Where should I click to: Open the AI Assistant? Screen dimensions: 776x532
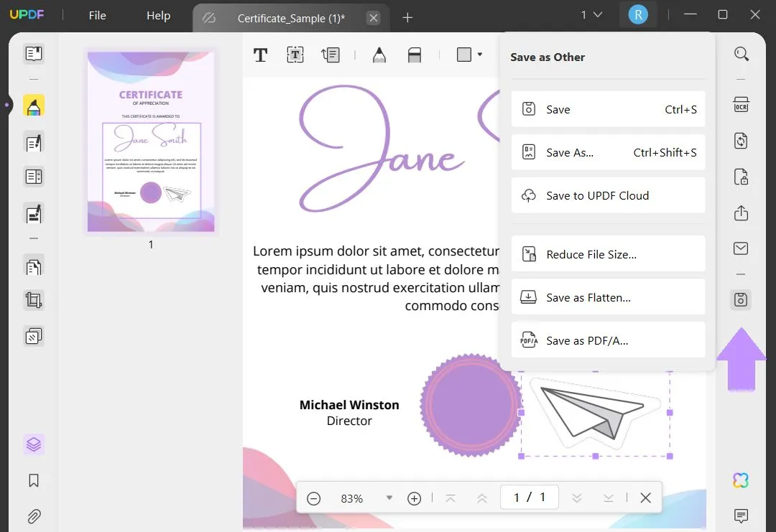tap(741, 480)
